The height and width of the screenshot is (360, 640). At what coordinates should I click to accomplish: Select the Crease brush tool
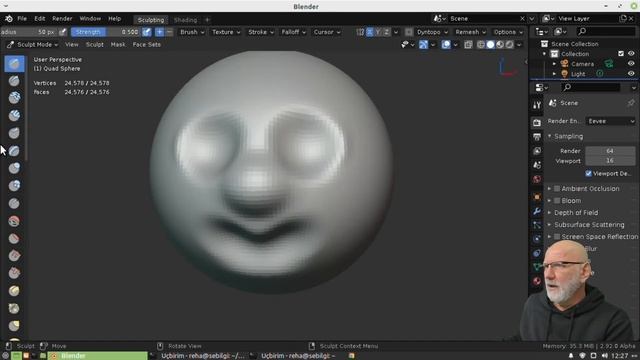coord(14,203)
